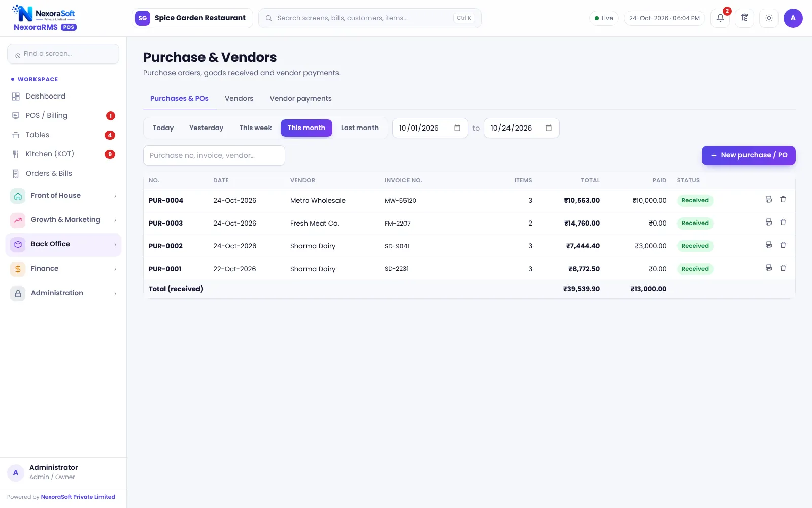The width and height of the screenshot is (812, 508).
Task: Print purchase PUR-0003
Action: (x=769, y=223)
